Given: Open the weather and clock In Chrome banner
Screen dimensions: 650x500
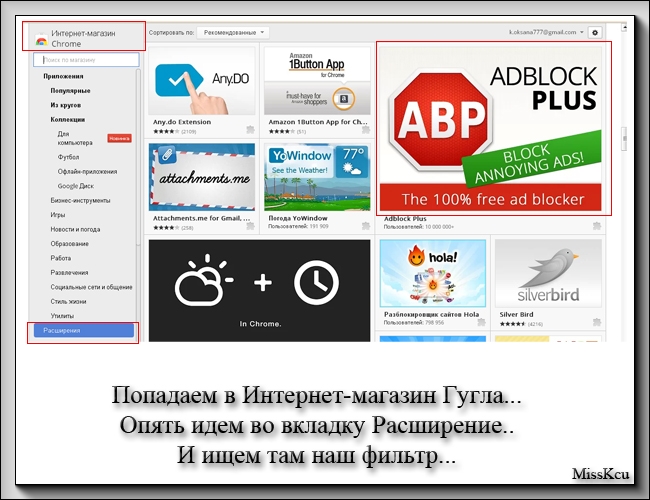Looking at the screenshot, I should pos(260,290).
